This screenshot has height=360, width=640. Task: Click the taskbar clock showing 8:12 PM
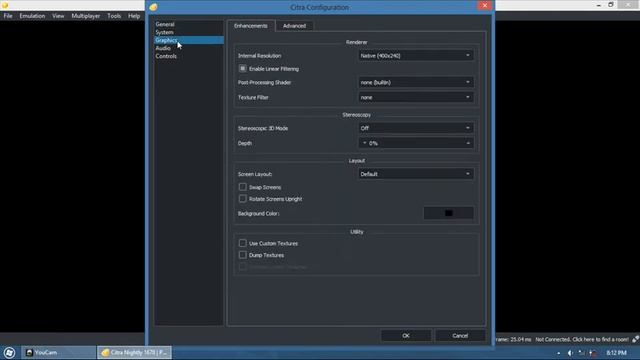tap(616, 353)
